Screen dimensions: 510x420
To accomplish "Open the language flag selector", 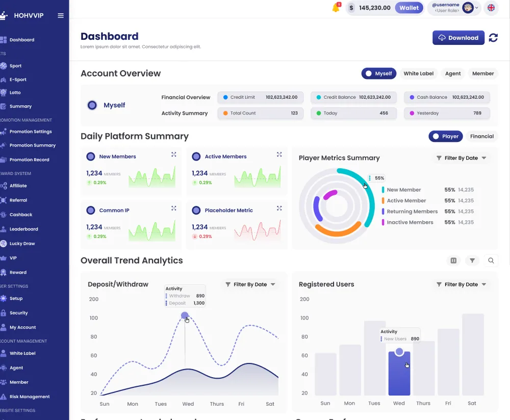I will tap(491, 8).
